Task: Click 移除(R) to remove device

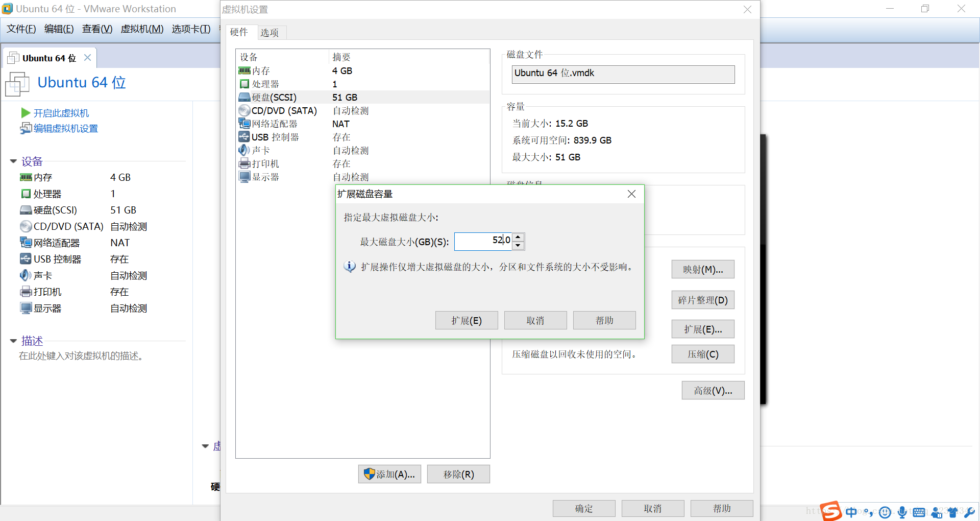Action: [458, 474]
